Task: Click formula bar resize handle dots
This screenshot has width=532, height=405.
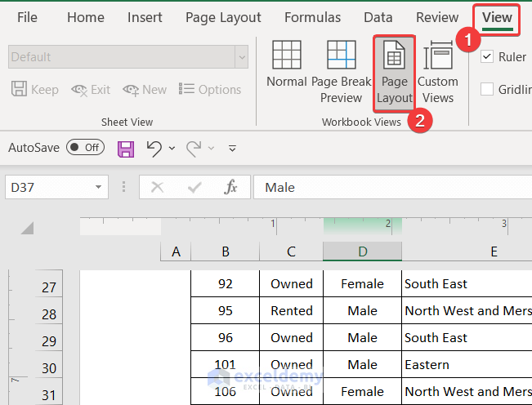Action: tap(124, 187)
